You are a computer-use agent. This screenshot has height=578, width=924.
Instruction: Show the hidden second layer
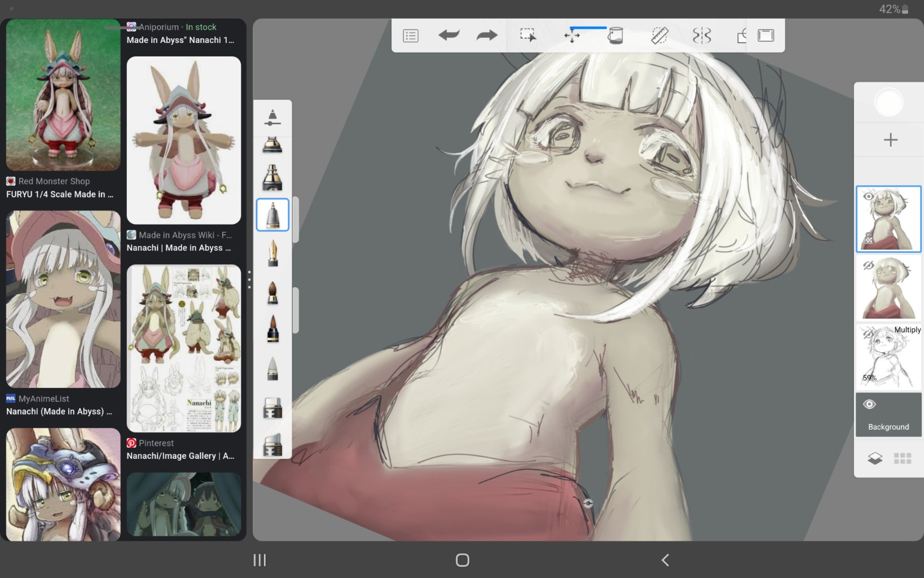click(x=869, y=265)
